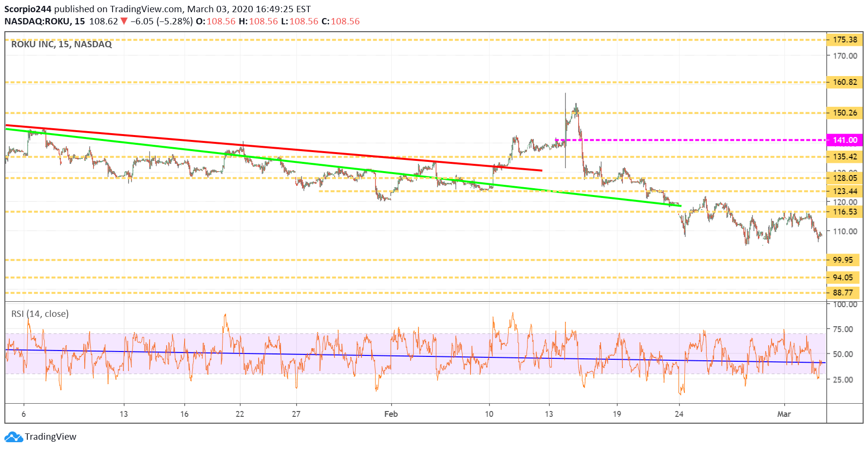Select the 150.26 price level label
Viewport: 868px width, 450px height.
(845, 113)
